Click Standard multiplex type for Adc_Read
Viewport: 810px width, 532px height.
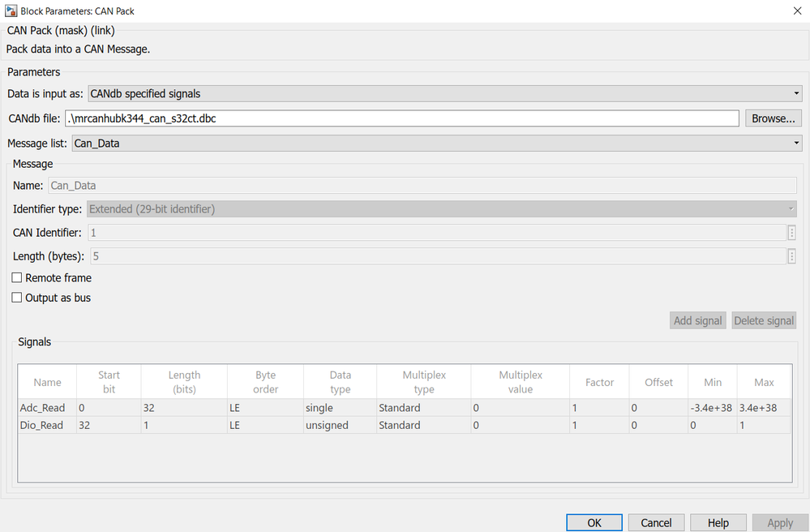pos(424,408)
